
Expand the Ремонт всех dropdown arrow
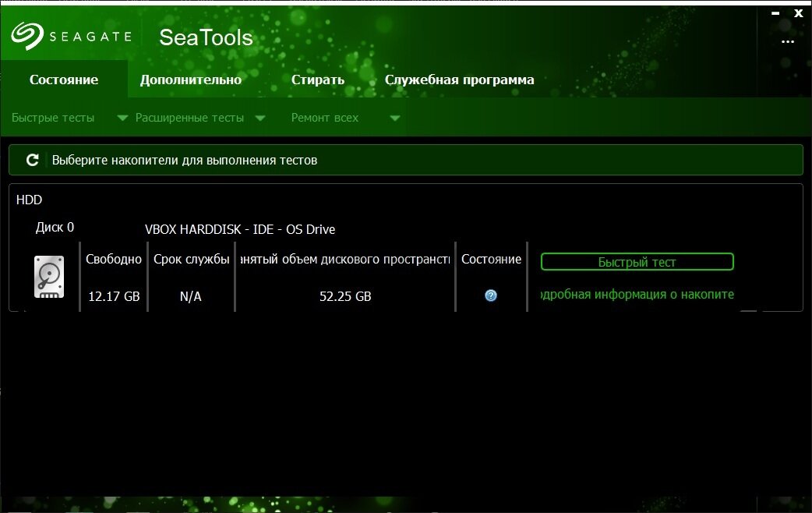(394, 119)
